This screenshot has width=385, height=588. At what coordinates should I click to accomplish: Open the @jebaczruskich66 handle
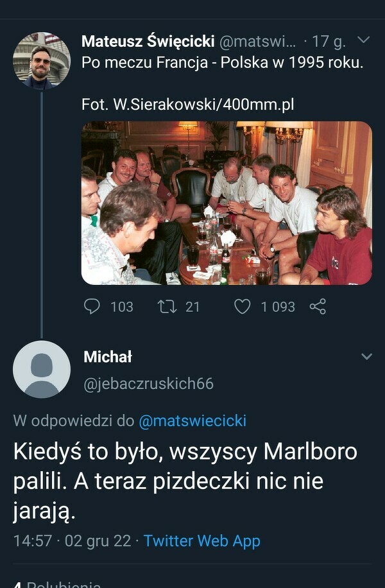[x=148, y=384]
